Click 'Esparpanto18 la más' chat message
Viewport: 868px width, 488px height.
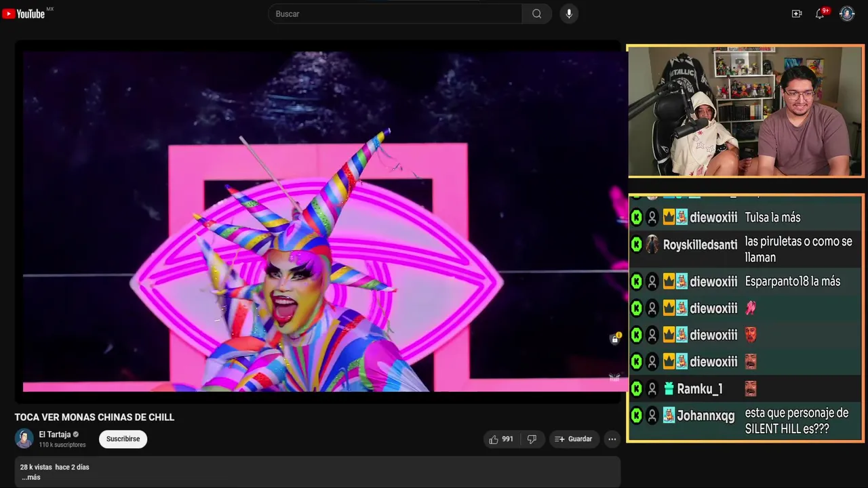[792, 281]
